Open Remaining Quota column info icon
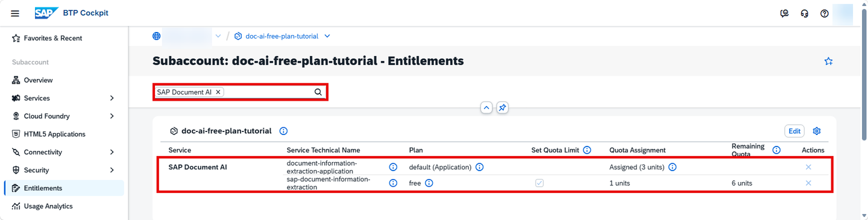 click(x=776, y=150)
